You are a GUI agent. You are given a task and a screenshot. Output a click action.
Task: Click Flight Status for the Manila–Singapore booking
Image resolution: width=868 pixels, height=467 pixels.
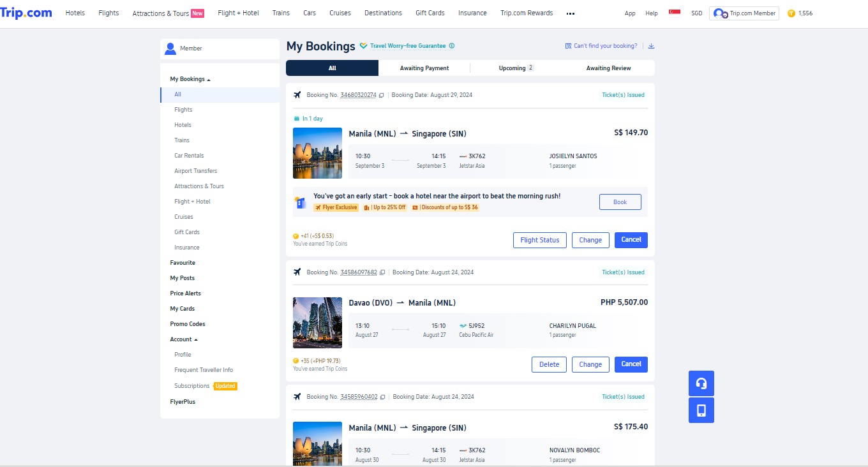point(540,240)
